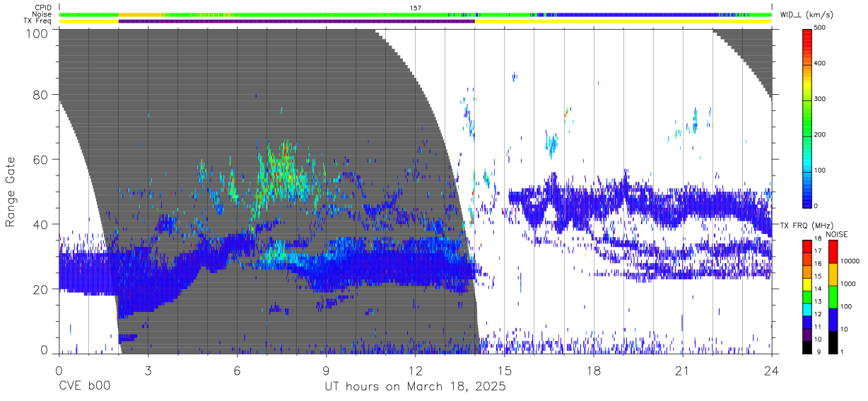Click the CPID value 157
This screenshot has width=868, height=401.
point(416,8)
